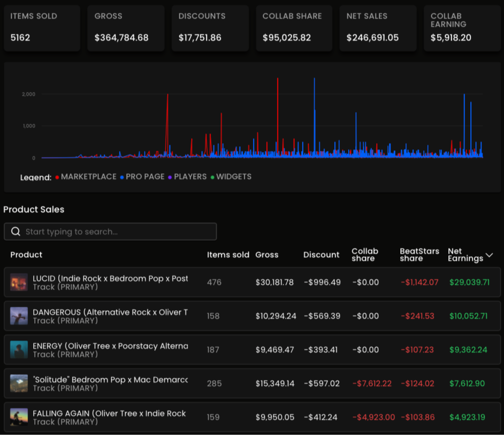Select the NET SALES summary card

(x=378, y=28)
